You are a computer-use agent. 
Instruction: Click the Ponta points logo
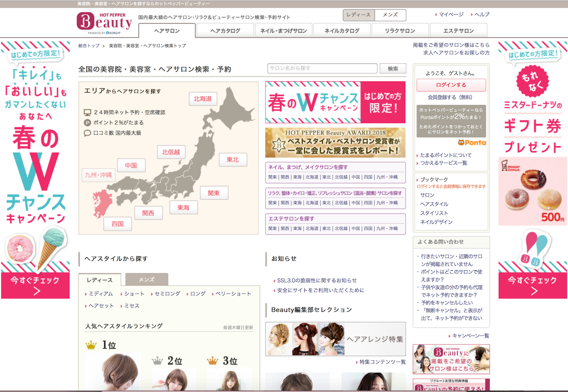472,142
